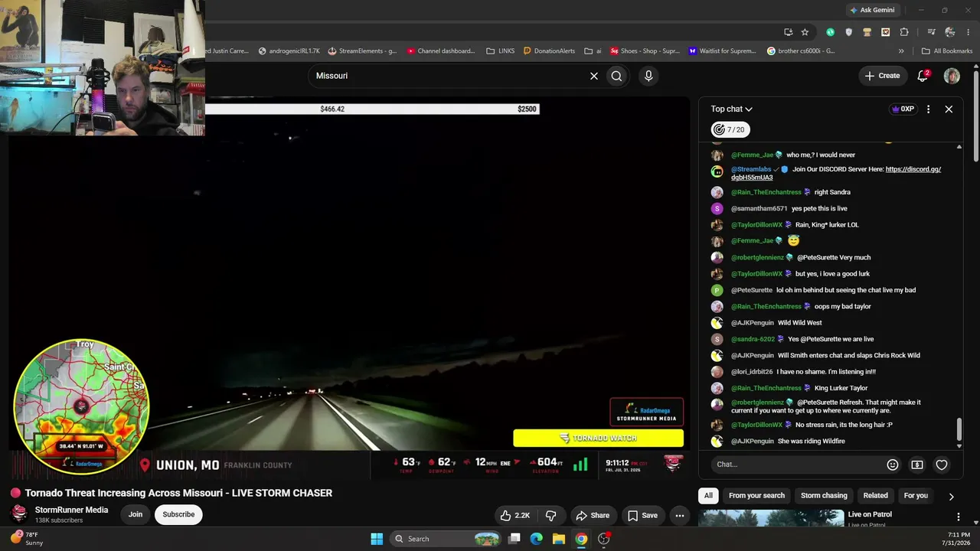Select the All filter chip
This screenshot has width=980, height=551.
708,496
